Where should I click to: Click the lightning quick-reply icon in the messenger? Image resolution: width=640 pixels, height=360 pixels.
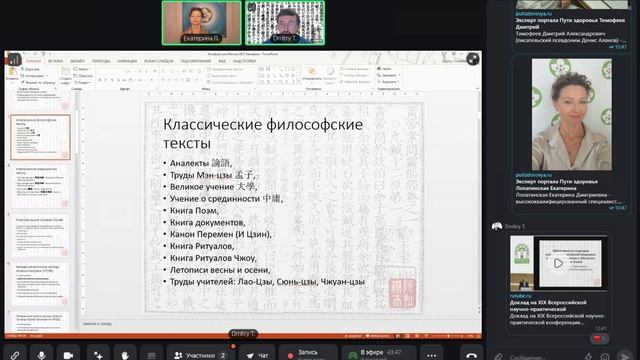(588, 357)
